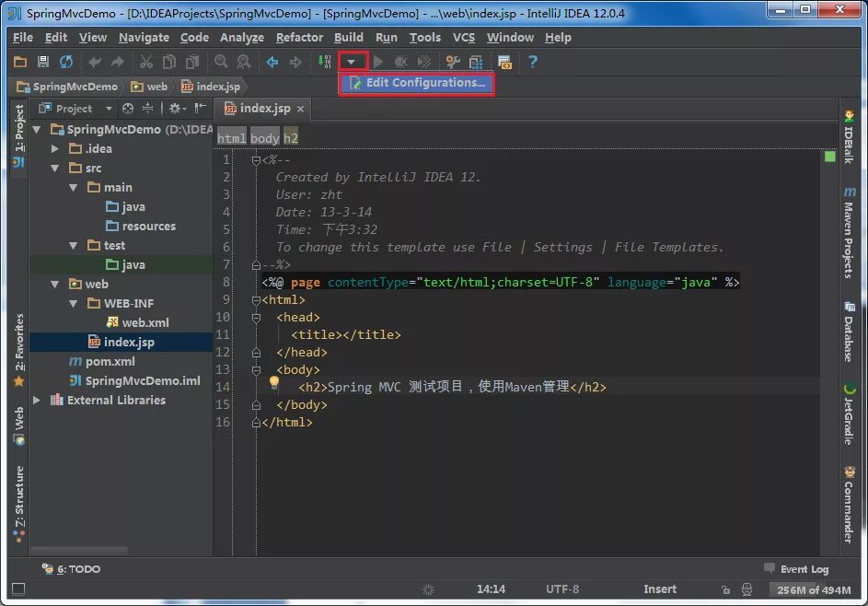Select SpringMvcDemo.iml in project tree

(x=134, y=380)
